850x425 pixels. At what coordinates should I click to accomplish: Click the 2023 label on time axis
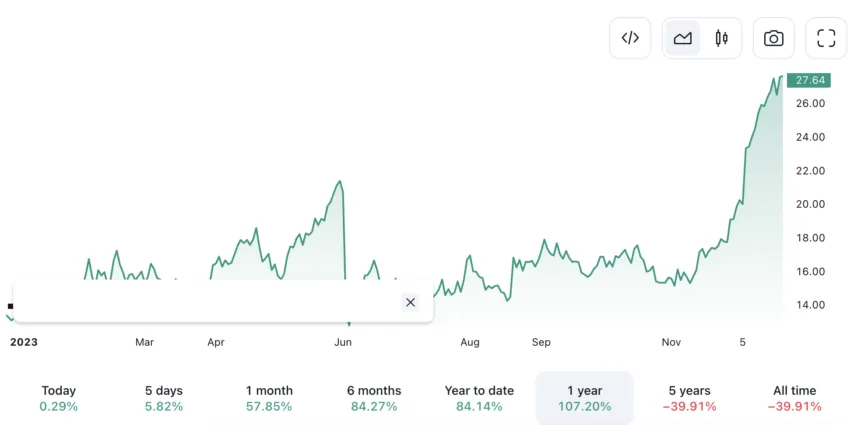[24, 342]
